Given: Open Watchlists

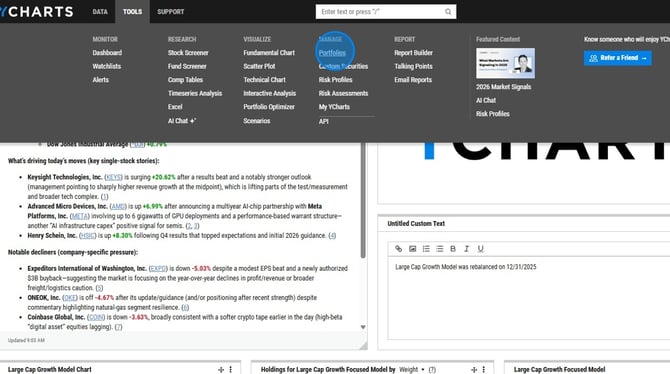Looking at the screenshot, I should (107, 66).
